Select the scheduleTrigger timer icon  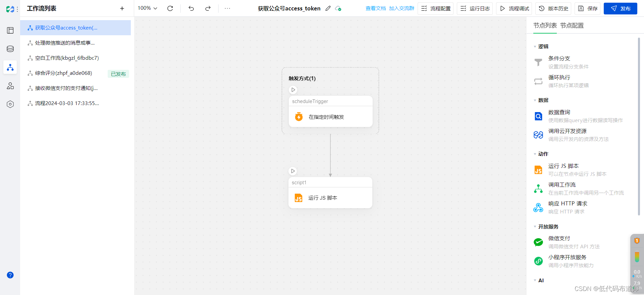pos(299,117)
